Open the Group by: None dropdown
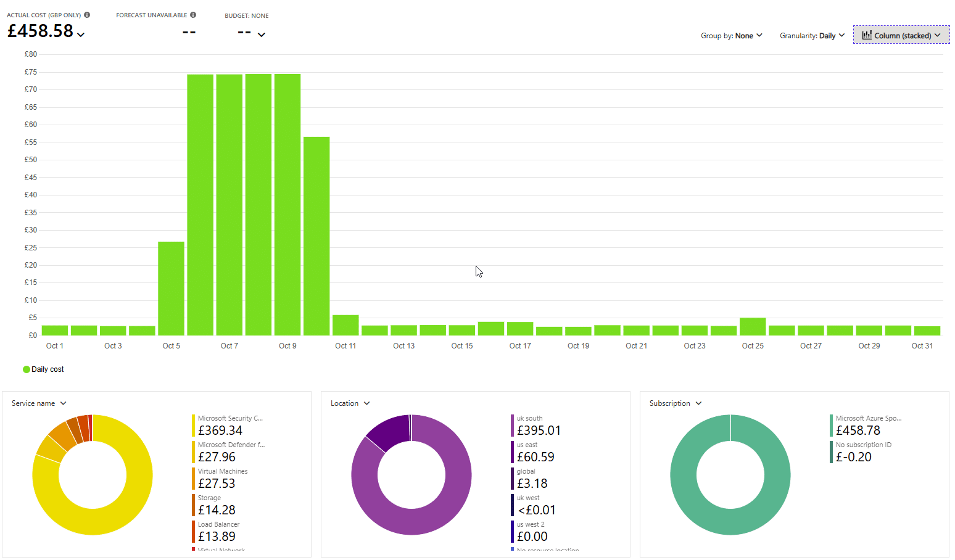The height and width of the screenshot is (560, 955). (731, 36)
